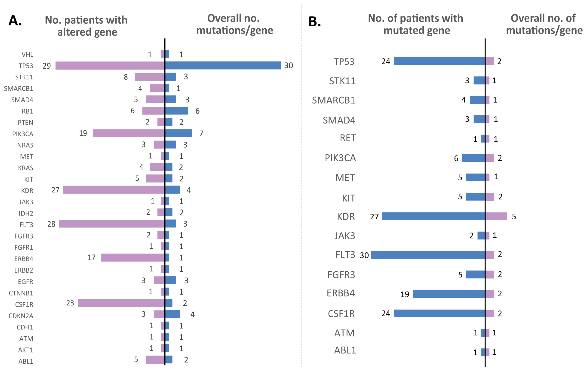Screen dimensions: 588x371
Task: Select the purple CSF1R bar in panel A
Action: click(x=121, y=303)
